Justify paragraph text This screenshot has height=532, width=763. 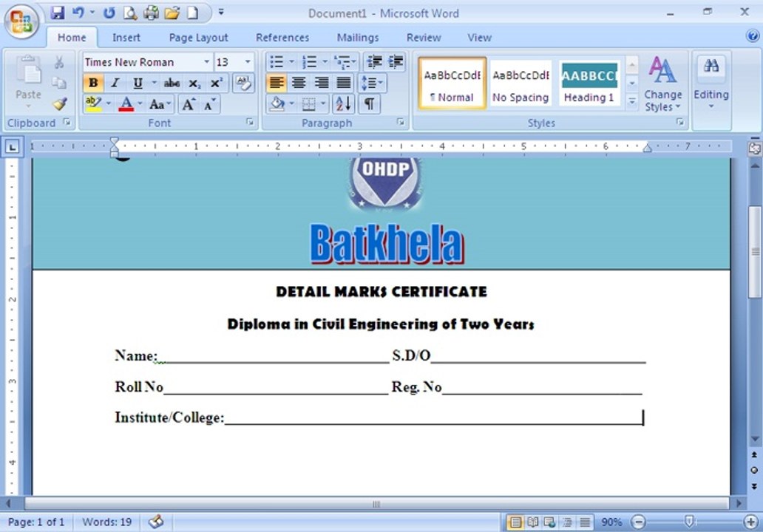(x=344, y=83)
